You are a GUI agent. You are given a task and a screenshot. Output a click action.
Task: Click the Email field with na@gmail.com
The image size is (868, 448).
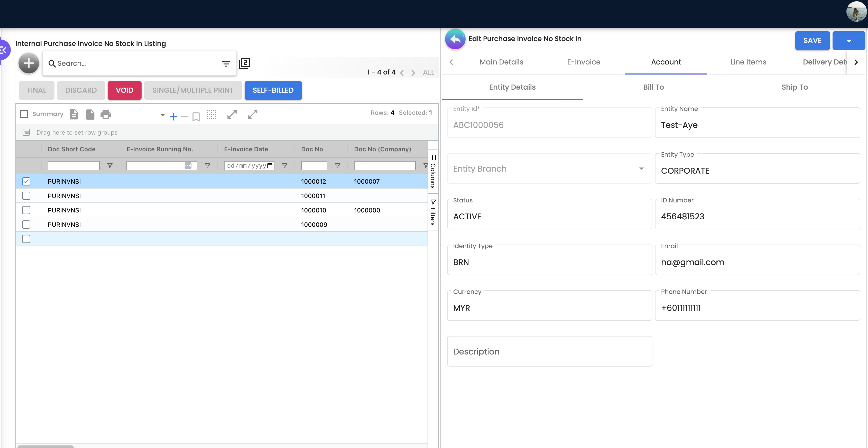click(x=757, y=260)
